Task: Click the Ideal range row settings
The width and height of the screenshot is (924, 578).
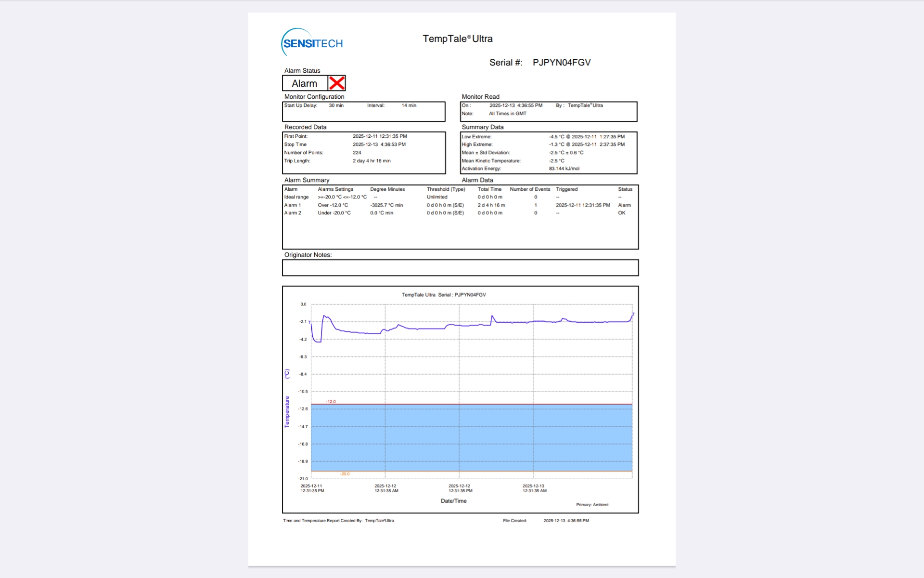Action: (342, 197)
